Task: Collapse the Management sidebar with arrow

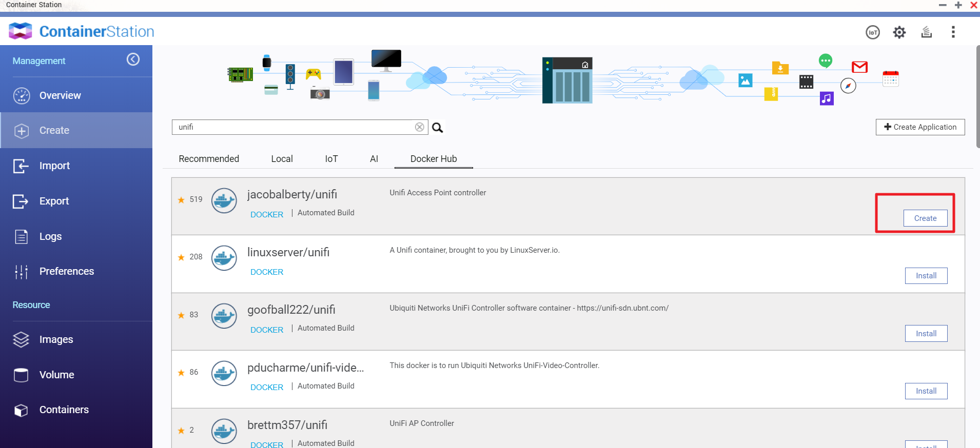Action: point(133,59)
